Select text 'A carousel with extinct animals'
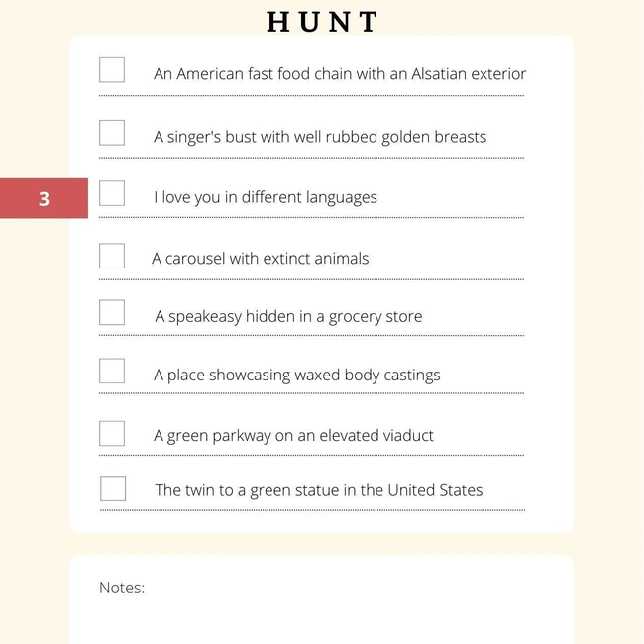644x644 pixels. (x=260, y=259)
